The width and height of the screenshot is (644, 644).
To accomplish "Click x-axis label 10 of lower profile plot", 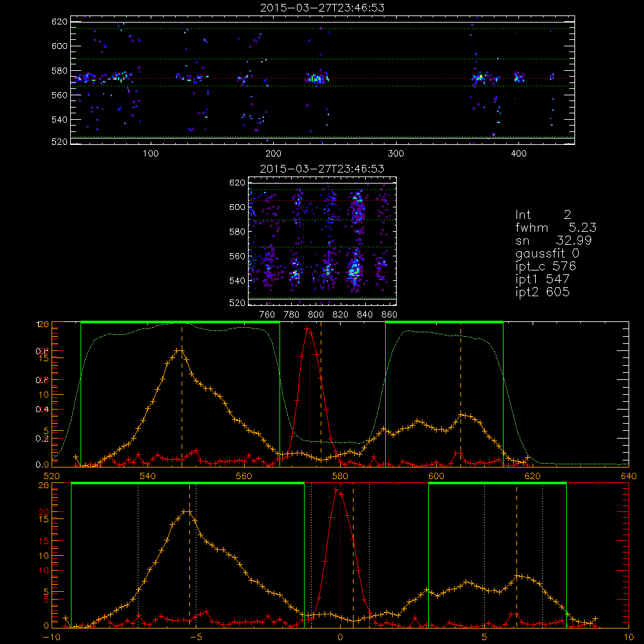I will click(x=629, y=638).
